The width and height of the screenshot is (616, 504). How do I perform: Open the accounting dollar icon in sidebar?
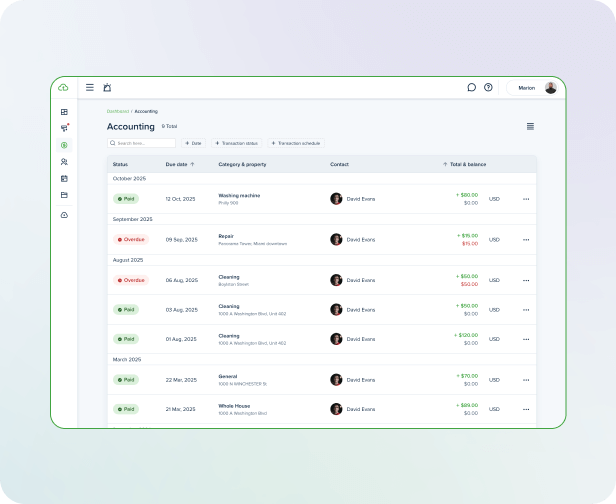(x=64, y=145)
